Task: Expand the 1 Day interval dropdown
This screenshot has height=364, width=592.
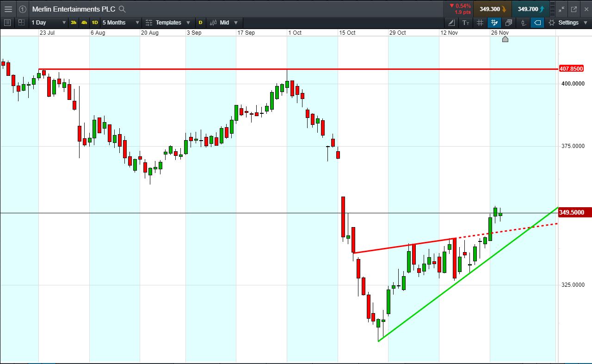Action: [64, 23]
